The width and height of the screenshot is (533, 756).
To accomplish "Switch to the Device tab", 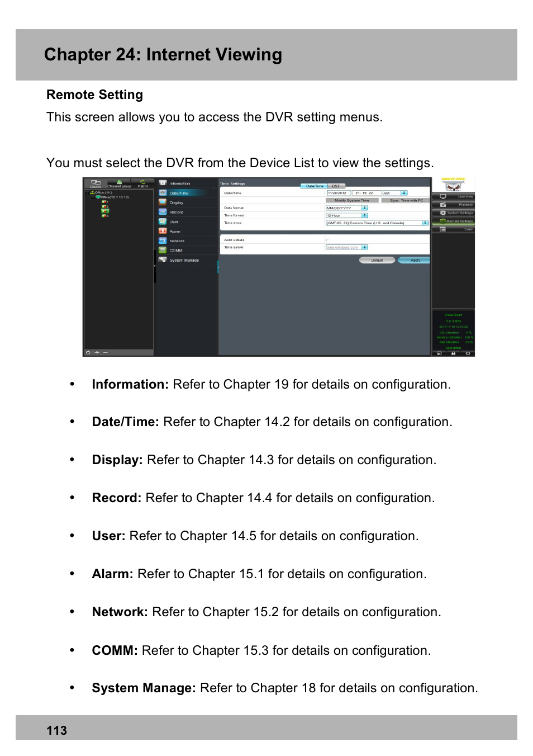I will [96, 183].
